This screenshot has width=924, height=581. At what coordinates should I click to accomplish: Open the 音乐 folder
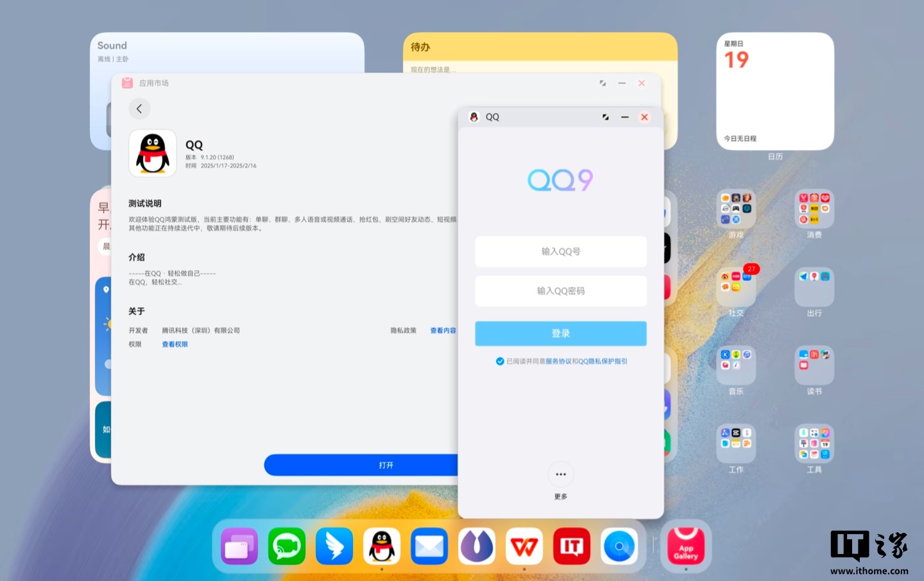click(736, 366)
